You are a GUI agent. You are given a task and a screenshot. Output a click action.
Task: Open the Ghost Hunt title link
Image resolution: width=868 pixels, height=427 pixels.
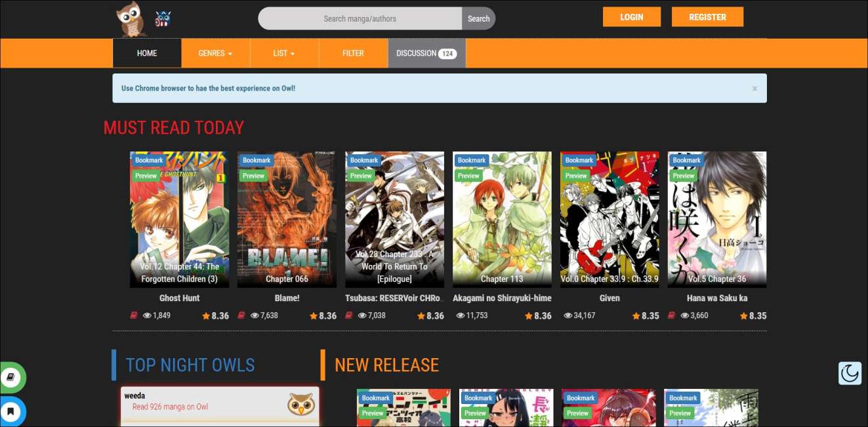179,298
